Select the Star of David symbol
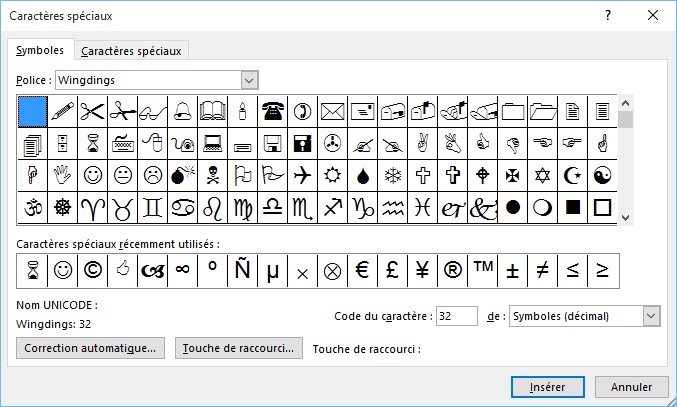Viewport: 677px width, 407px height. (x=542, y=174)
